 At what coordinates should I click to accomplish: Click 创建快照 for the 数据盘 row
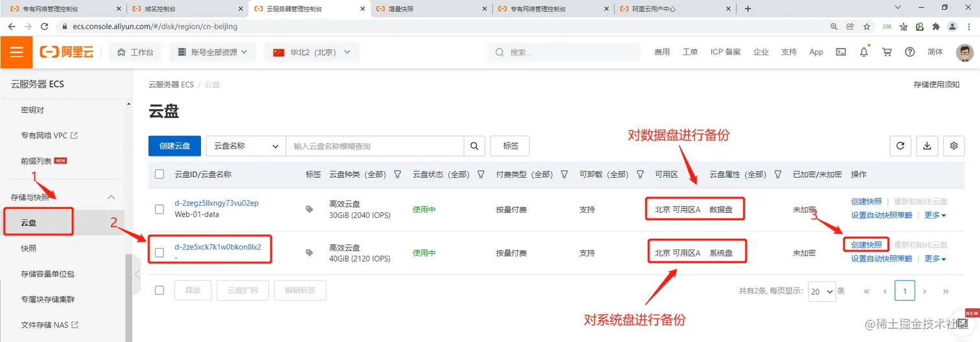pos(867,202)
